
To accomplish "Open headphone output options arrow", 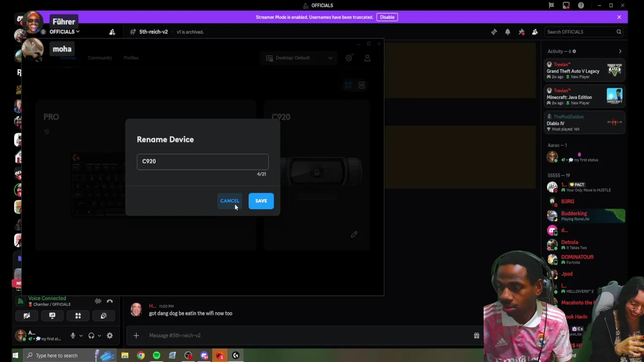I will click(99, 335).
